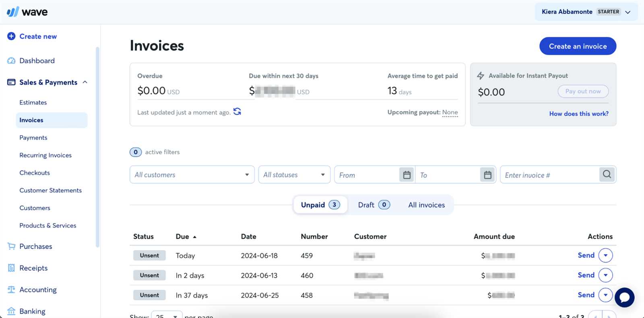Select Invoices in the sidebar
Screen dimensions: 644x318
(x=52, y=120)
